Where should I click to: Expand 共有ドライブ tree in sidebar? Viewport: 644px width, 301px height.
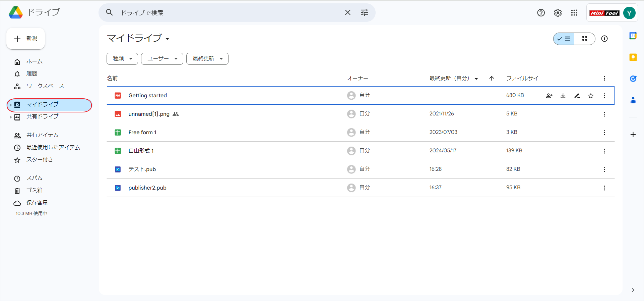click(x=11, y=117)
